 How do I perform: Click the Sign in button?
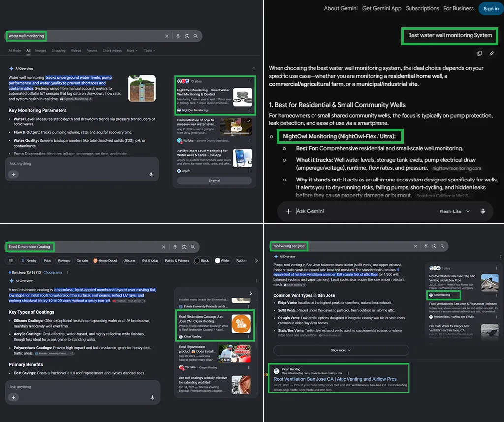tap(491, 9)
